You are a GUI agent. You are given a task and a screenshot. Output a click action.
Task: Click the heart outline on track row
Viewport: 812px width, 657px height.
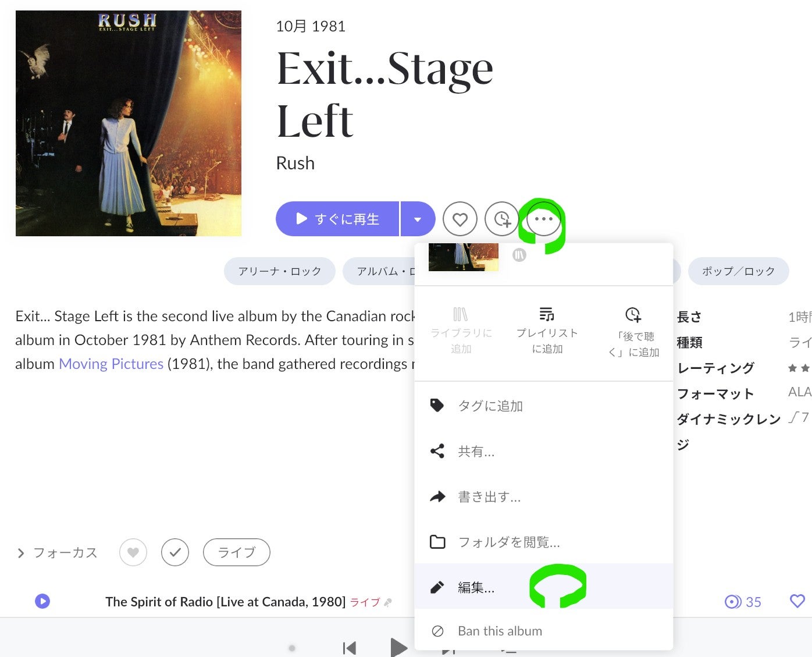797,601
